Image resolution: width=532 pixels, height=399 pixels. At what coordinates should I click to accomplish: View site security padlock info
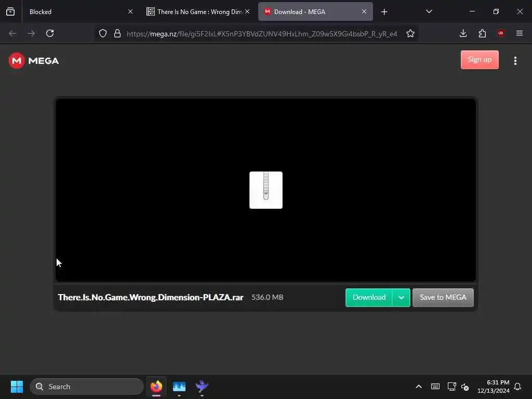tap(117, 34)
